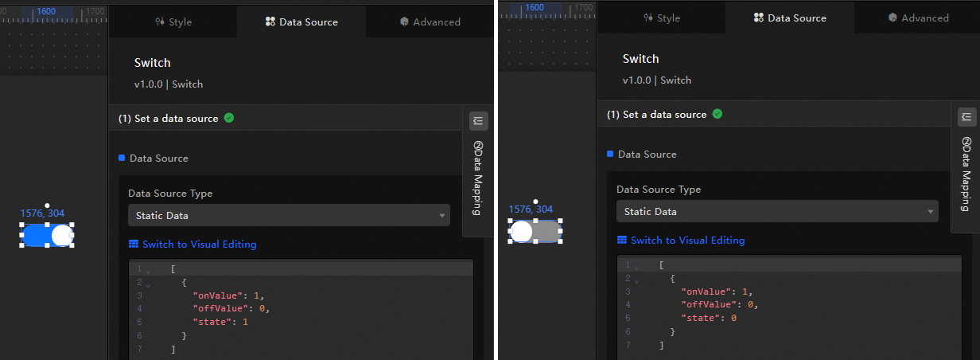Click the rotate handle above the blue switch

(x=47, y=205)
